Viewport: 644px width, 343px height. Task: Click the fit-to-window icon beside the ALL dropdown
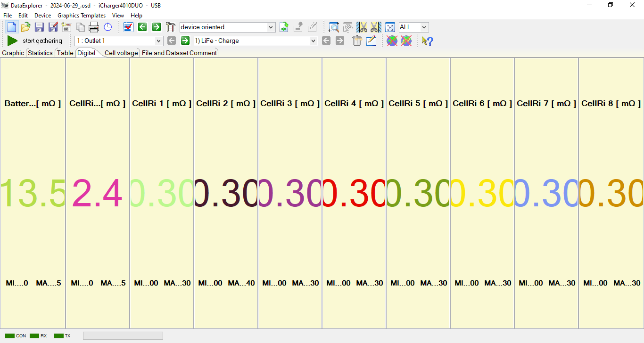point(390,27)
